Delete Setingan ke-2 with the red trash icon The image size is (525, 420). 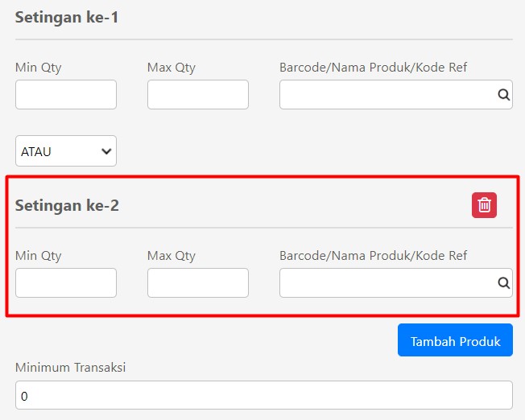coord(484,205)
